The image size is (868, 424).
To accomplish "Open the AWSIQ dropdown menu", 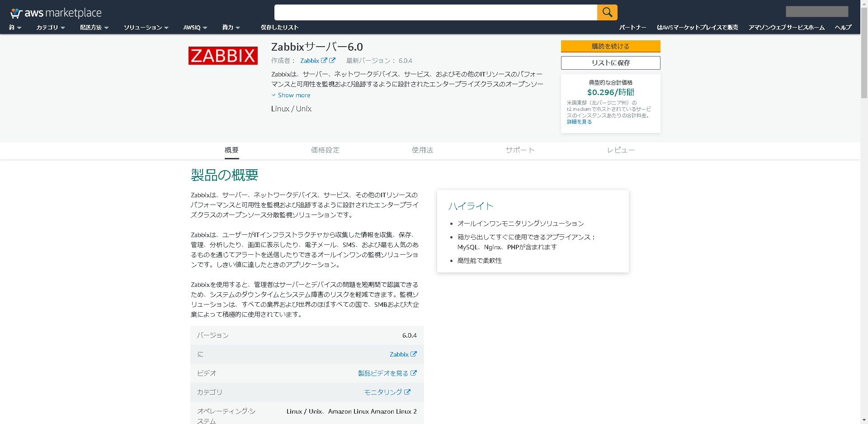I will (x=195, y=28).
